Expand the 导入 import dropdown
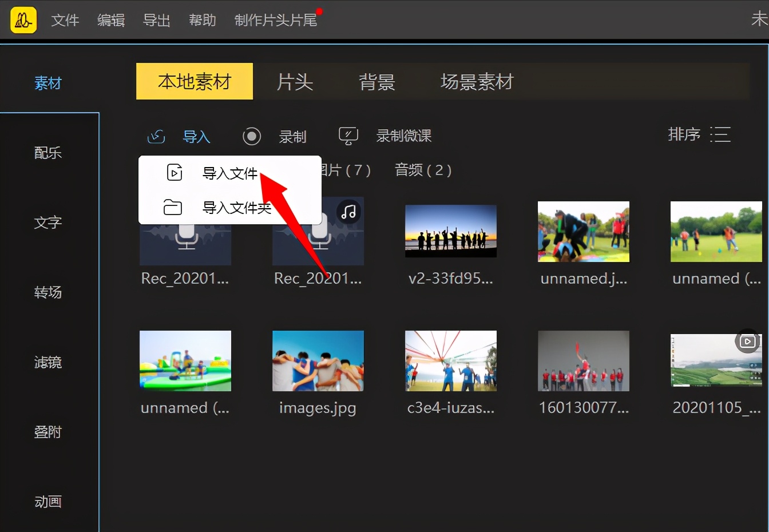The height and width of the screenshot is (532, 769). (197, 136)
